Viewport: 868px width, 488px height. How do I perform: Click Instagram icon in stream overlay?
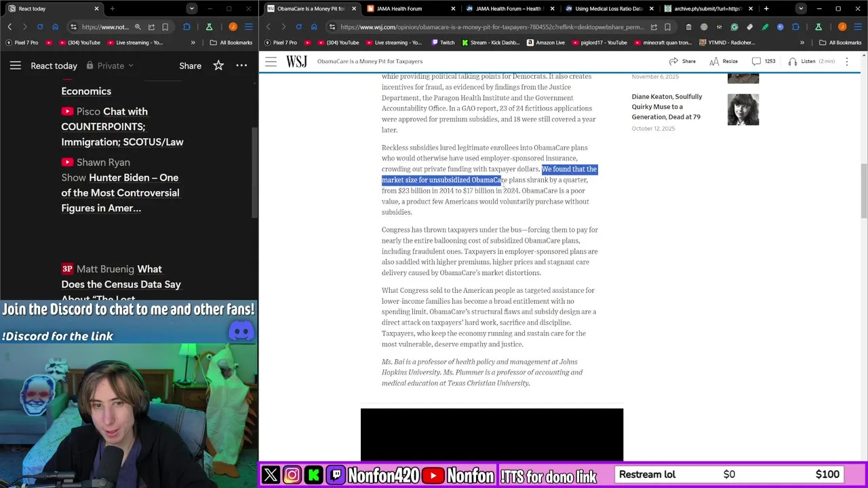point(292,474)
